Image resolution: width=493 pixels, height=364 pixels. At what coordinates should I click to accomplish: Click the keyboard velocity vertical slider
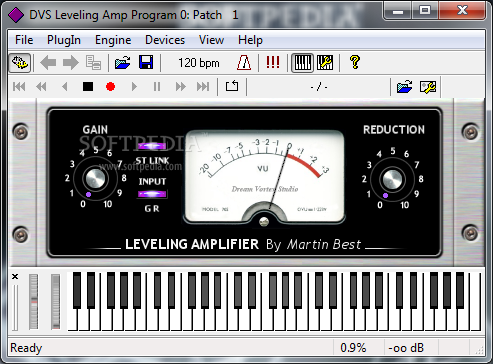pos(15,307)
